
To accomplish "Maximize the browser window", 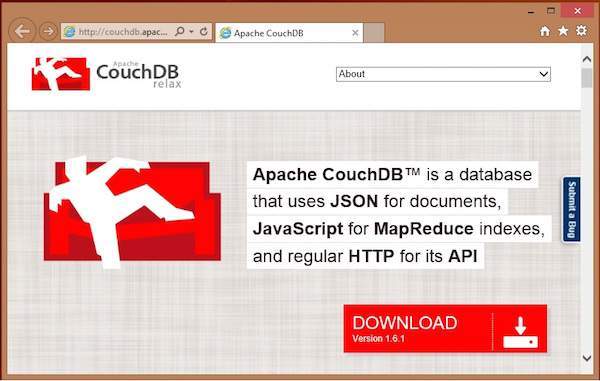I will (x=551, y=11).
